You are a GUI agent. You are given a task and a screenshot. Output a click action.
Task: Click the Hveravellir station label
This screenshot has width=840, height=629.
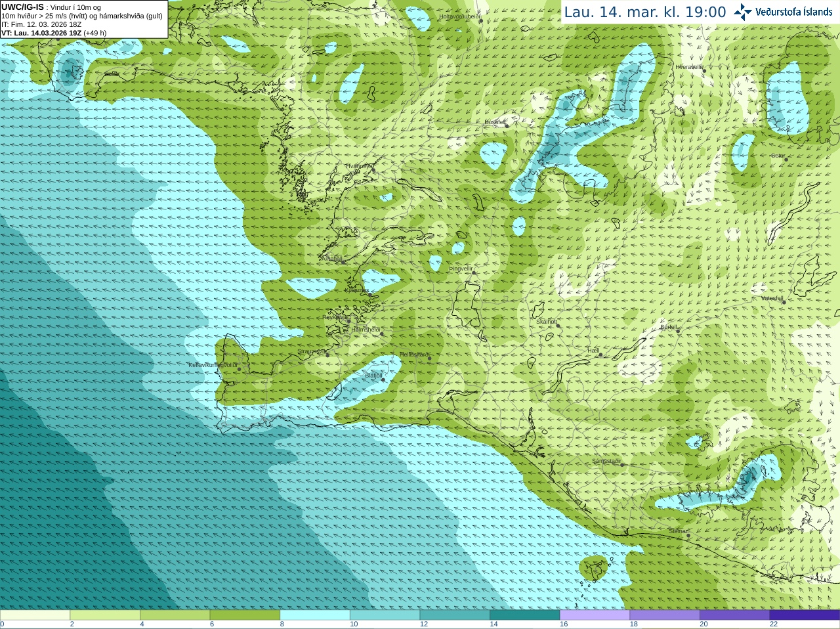point(689,67)
